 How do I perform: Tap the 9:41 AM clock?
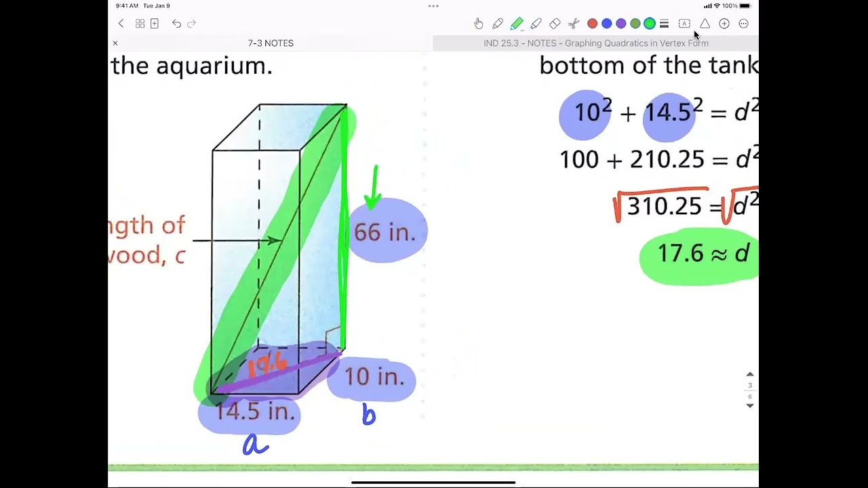click(127, 6)
